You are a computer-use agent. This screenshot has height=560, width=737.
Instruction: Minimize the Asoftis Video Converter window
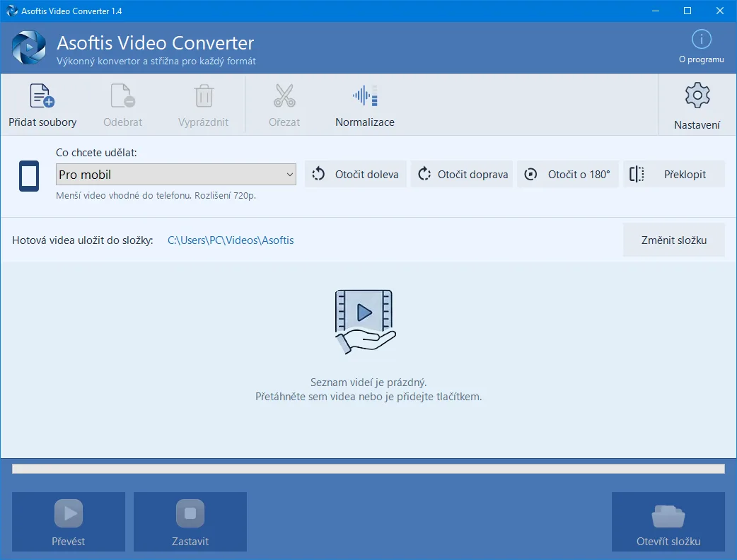pyautogui.click(x=656, y=11)
